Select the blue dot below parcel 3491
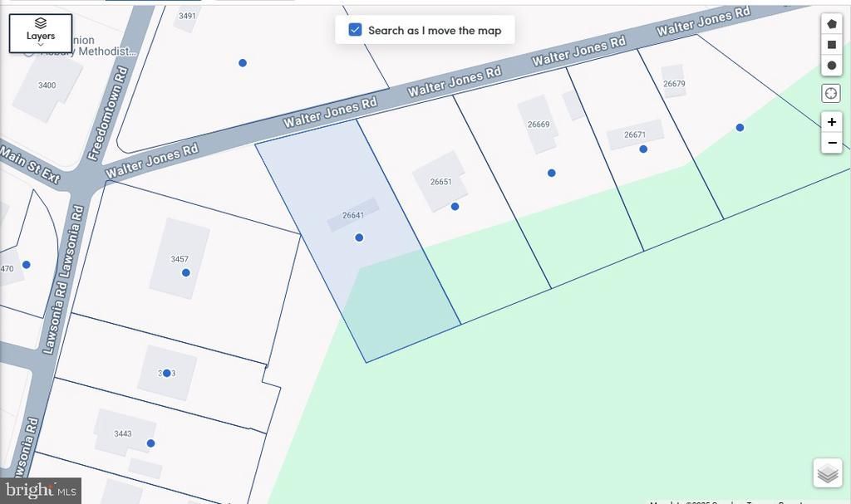The image size is (851, 504). [243, 63]
